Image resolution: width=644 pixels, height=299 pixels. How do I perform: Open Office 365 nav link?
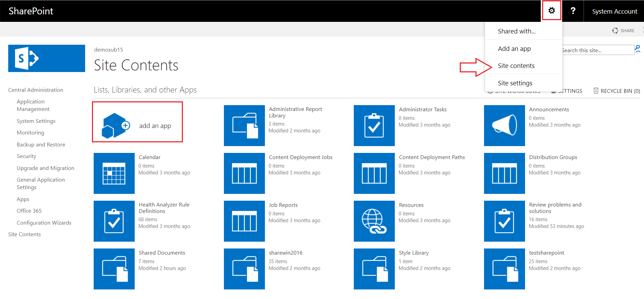tap(29, 211)
